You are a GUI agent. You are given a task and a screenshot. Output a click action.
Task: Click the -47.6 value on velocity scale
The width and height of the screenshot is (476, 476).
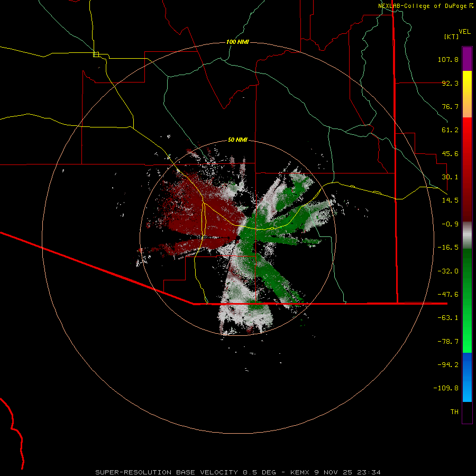pyautogui.click(x=448, y=295)
